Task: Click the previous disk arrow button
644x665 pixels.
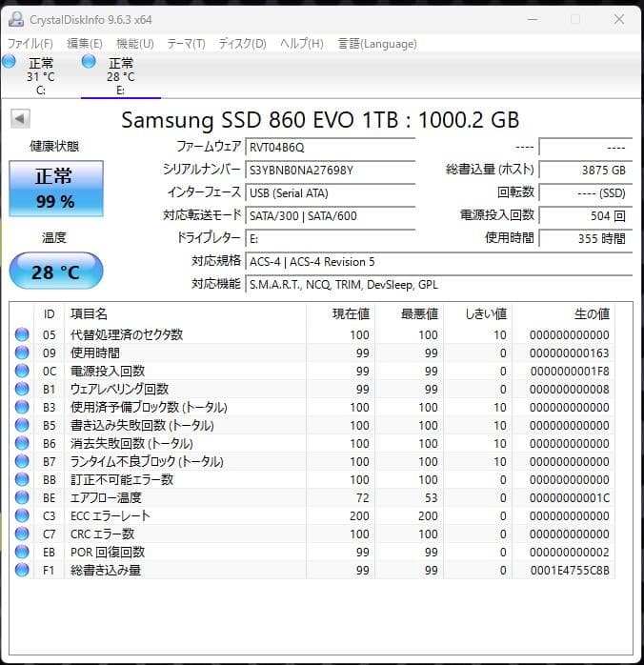Action: coord(20,119)
